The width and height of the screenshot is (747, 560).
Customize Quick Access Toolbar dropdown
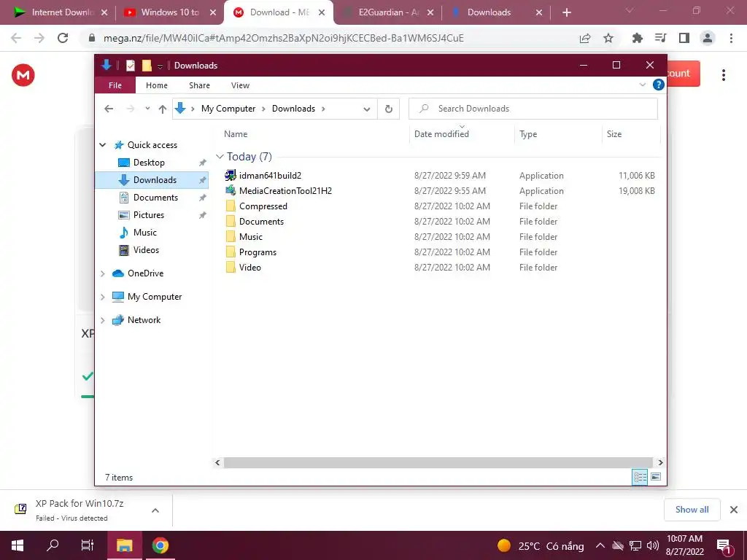tap(160, 66)
